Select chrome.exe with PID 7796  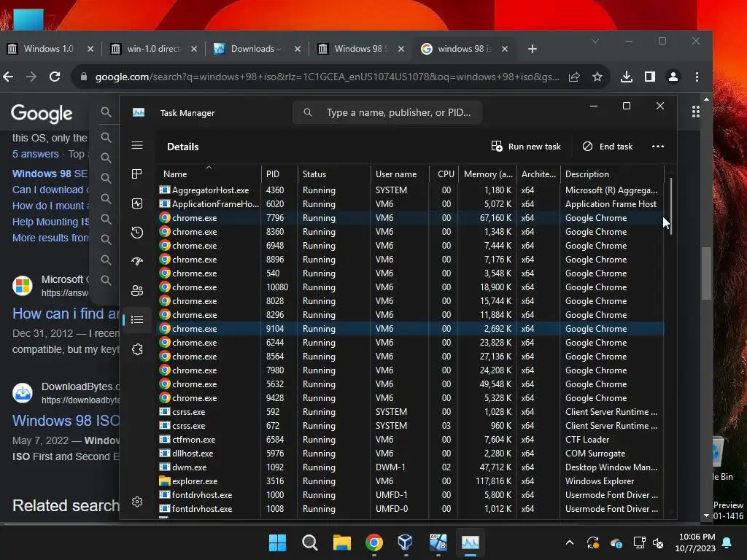[411, 217]
